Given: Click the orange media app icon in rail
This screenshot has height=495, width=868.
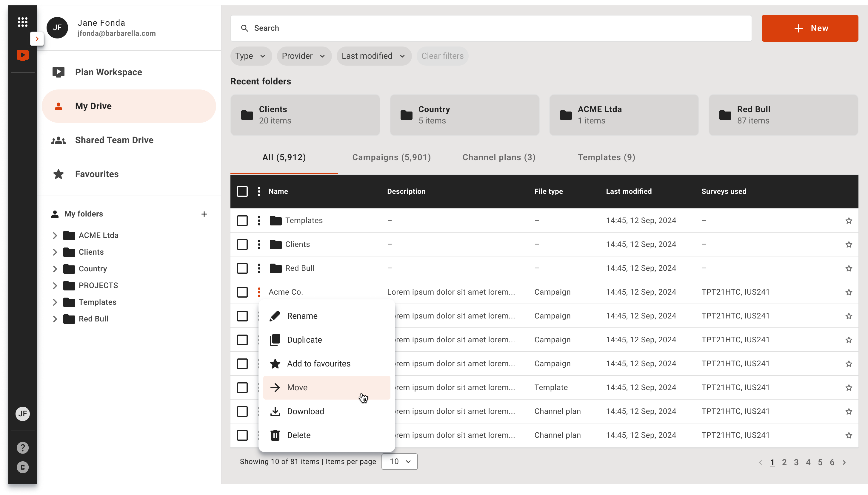Looking at the screenshot, I should pos(22,55).
